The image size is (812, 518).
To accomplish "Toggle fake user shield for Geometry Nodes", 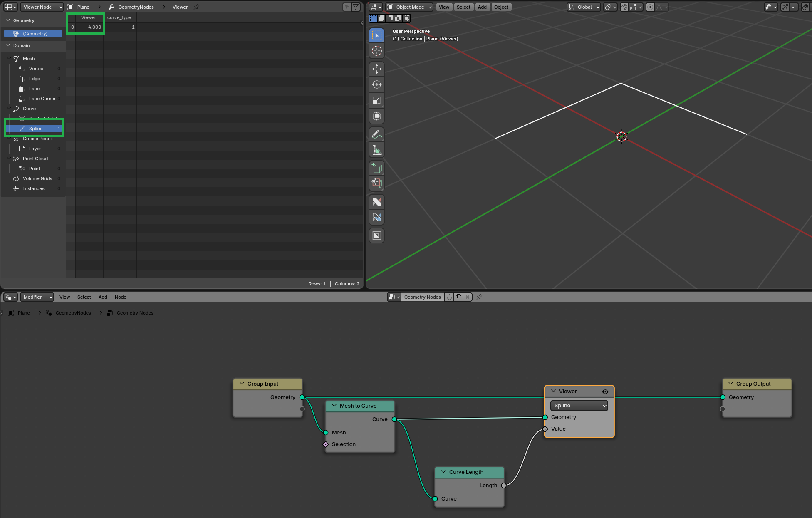I will tap(449, 297).
